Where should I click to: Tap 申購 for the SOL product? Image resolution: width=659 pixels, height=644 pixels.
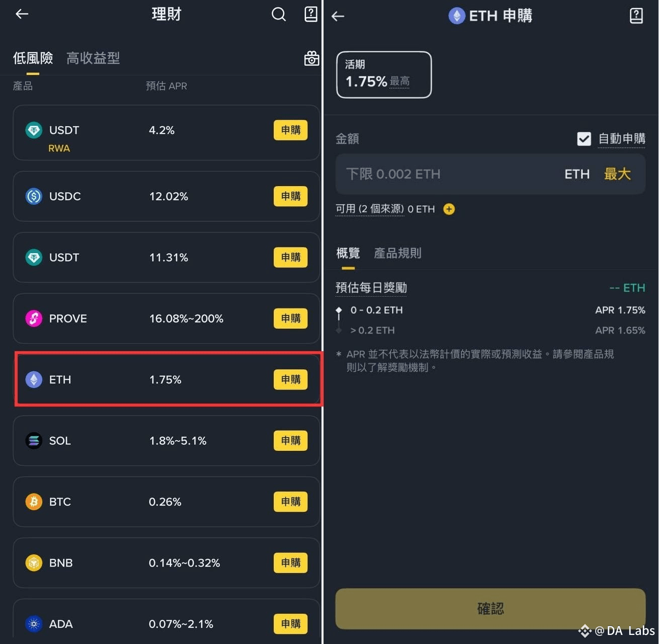tap(291, 441)
